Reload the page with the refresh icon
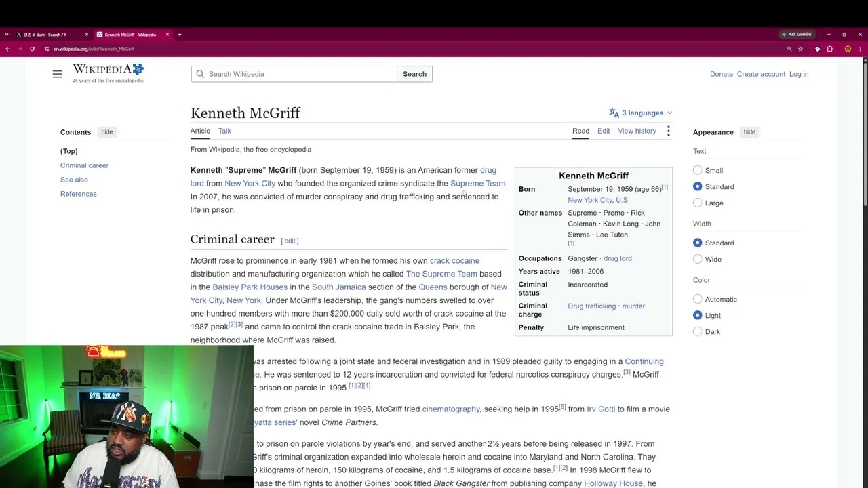The width and height of the screenshot is (868, 488). click(x=32, y=49)
